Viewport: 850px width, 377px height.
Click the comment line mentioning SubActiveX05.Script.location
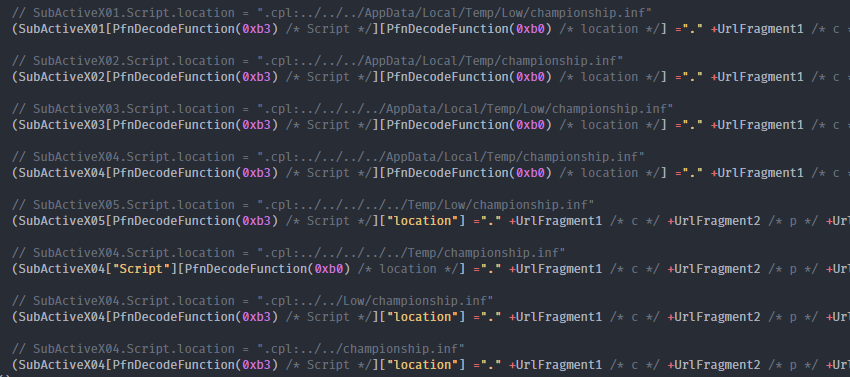click(303, 205)
